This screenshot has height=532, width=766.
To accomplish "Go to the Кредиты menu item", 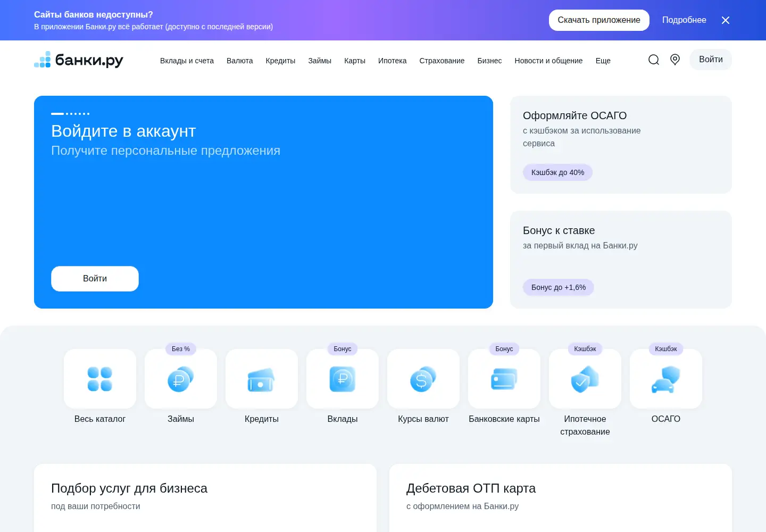I will [x=280, y=61].
